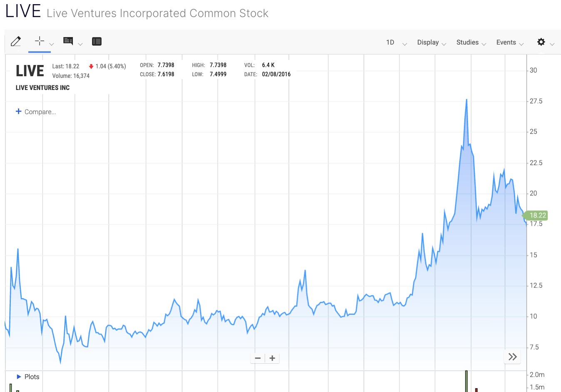Expand the Plots panel
This screenshot has width=561, height=392.
(x=28, y=377)
